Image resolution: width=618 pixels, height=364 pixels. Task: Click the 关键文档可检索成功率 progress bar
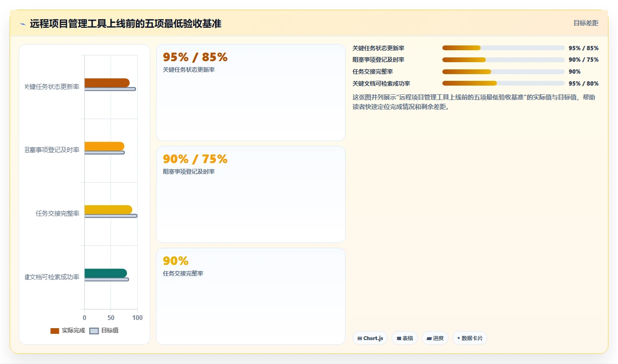[x=504, y=83]
